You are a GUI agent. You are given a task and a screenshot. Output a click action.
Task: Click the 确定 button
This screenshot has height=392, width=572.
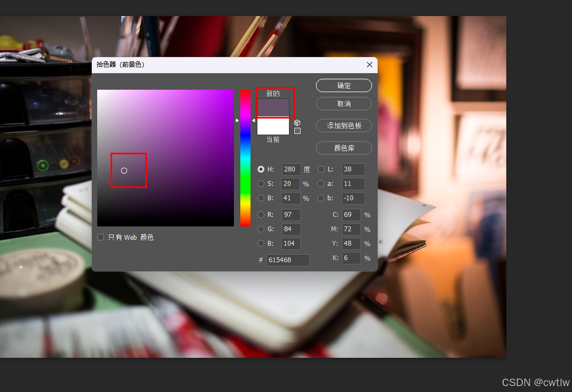[343, 85]
